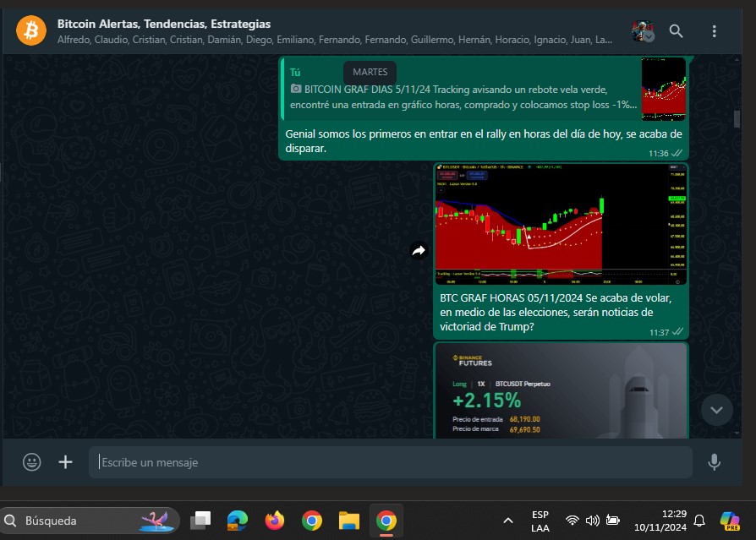Open the three-dot chat options menu
The width and height of the screenshot is (756, 540).
coord(715,31)
